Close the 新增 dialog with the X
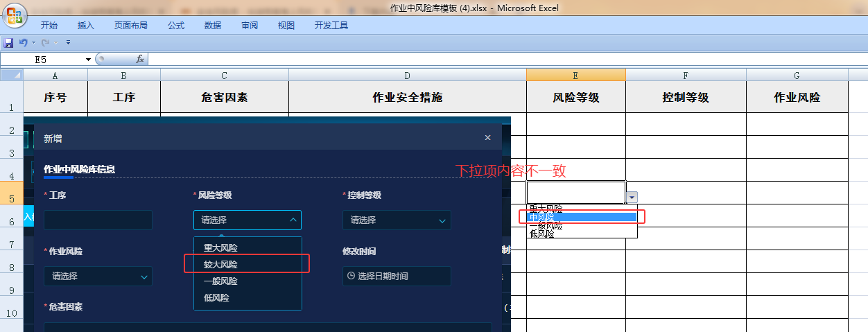The image size is (868, 332). click(487, 138)
